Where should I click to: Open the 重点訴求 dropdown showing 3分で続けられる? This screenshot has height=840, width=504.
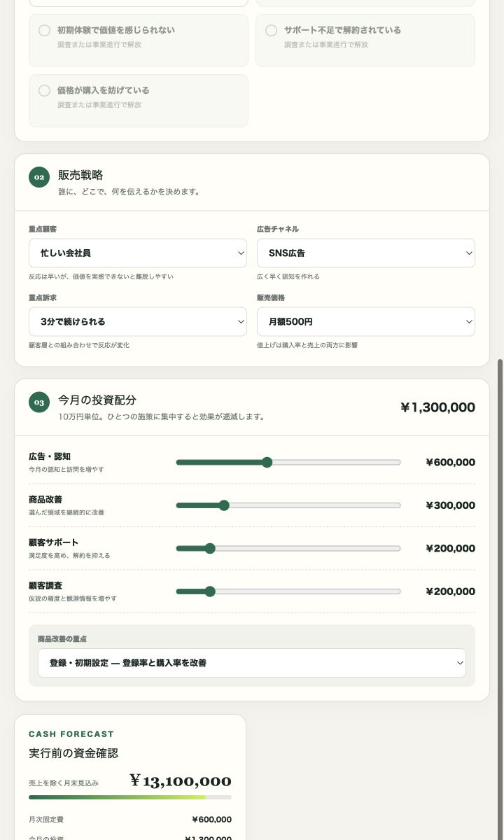(138, 321)
